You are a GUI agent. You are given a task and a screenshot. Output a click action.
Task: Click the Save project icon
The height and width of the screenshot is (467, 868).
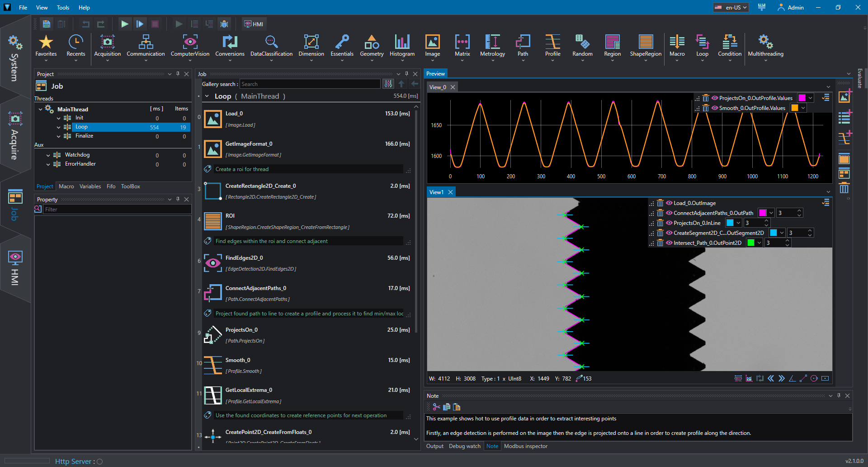point(46,24)
